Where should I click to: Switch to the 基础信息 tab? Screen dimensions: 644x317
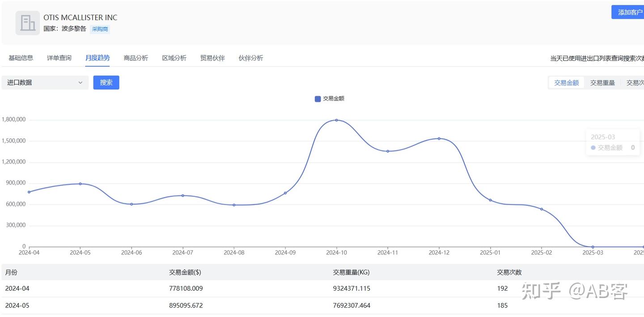21,58
